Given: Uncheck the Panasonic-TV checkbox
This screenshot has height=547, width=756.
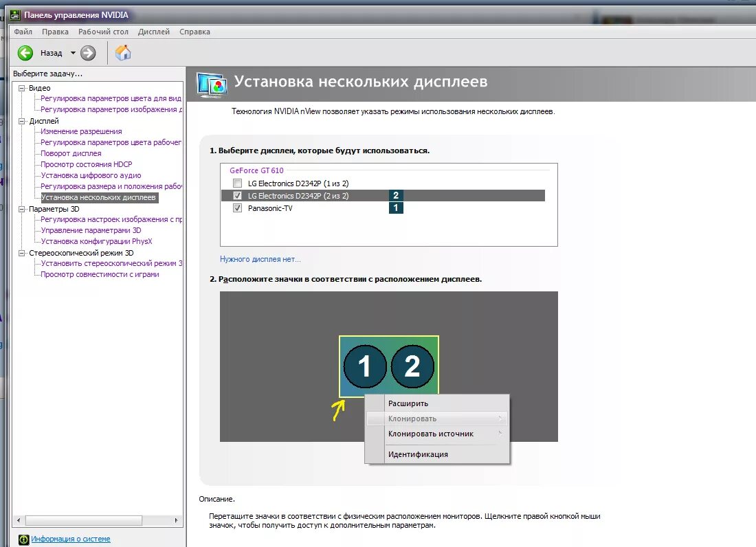Looking at the screenshot, I should coord(237,208).
